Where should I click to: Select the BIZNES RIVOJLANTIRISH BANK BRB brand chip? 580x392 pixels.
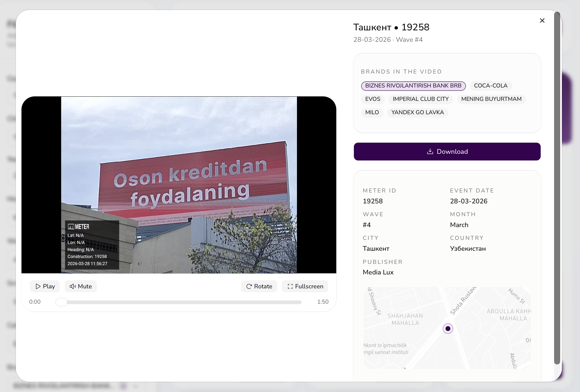[x=413, y=86]
